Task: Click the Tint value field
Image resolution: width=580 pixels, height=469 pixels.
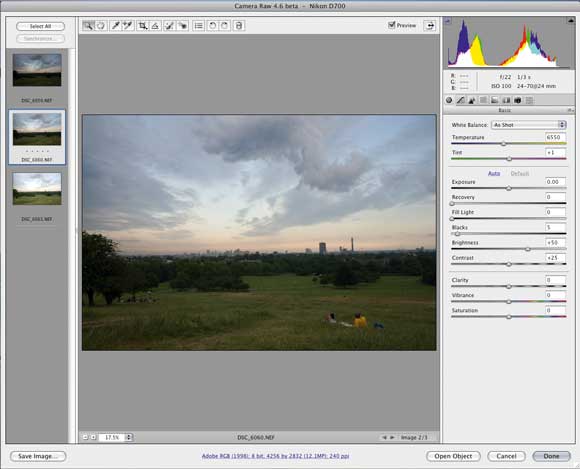Action: click(555, 152)
